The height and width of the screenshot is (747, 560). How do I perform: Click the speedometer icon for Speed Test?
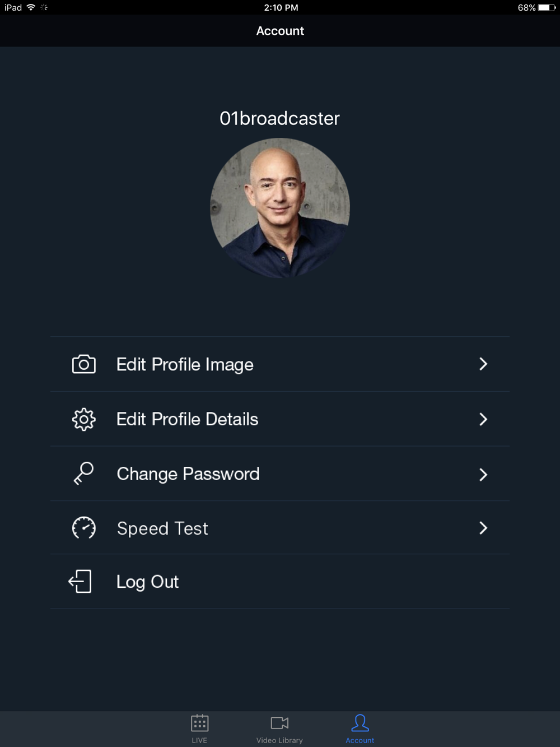(84, 528)
